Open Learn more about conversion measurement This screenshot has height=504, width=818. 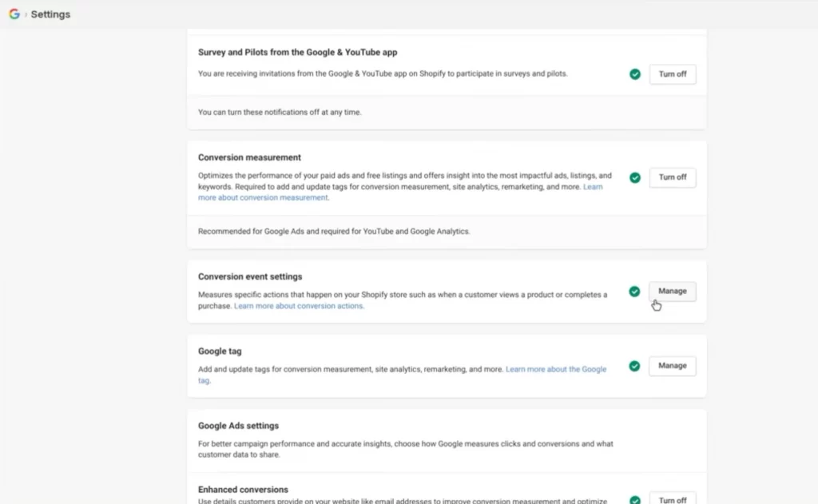click(x=264, y=197)
